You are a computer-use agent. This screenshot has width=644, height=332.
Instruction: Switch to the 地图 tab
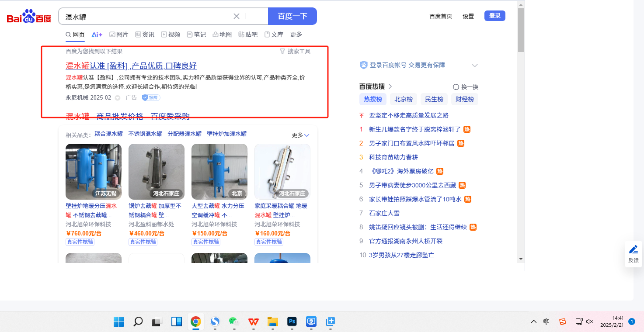click(x=222, y=35)
